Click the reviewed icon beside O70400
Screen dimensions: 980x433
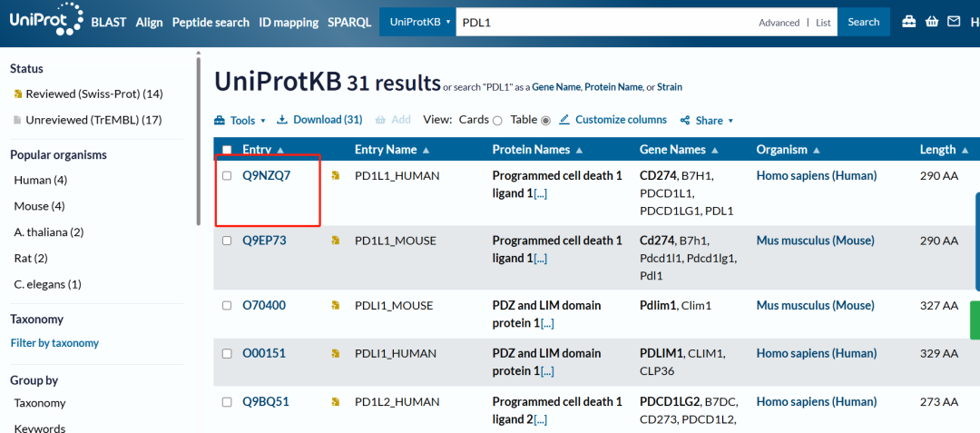tap(335, 306)
